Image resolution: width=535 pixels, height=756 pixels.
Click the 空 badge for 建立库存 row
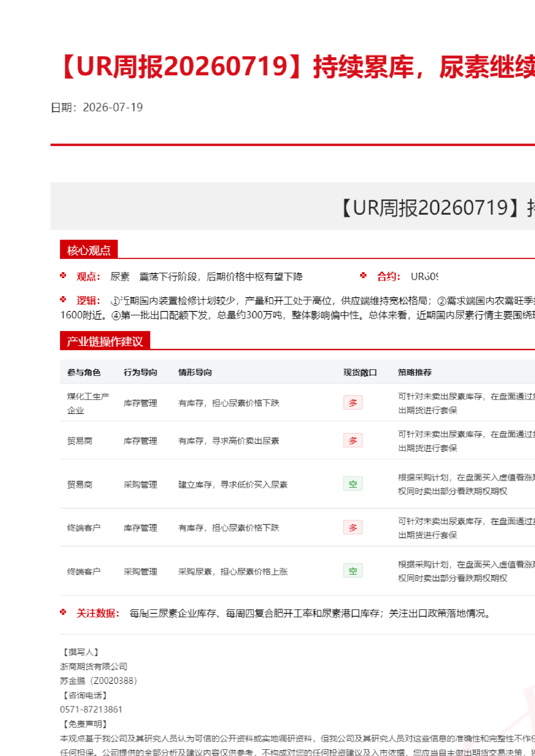pos(353,484)
